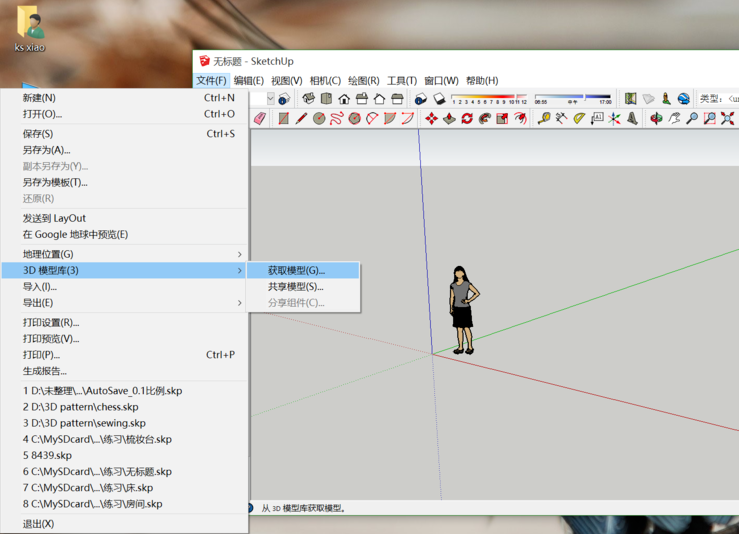Switch to Top view icon
The width and height of the screenshot is (739, 534).
tap(326, 99)
